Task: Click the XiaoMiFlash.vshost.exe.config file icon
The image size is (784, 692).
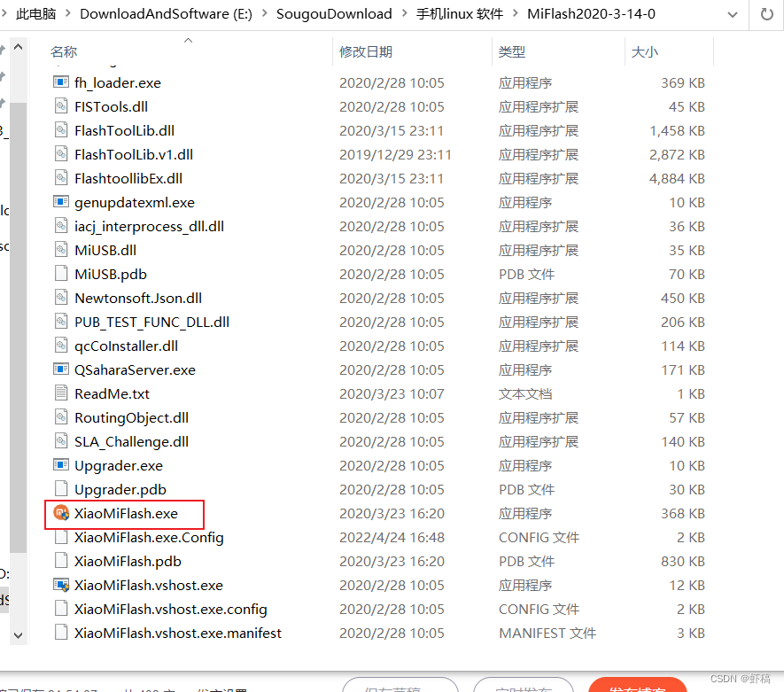Action: (61, 609)
